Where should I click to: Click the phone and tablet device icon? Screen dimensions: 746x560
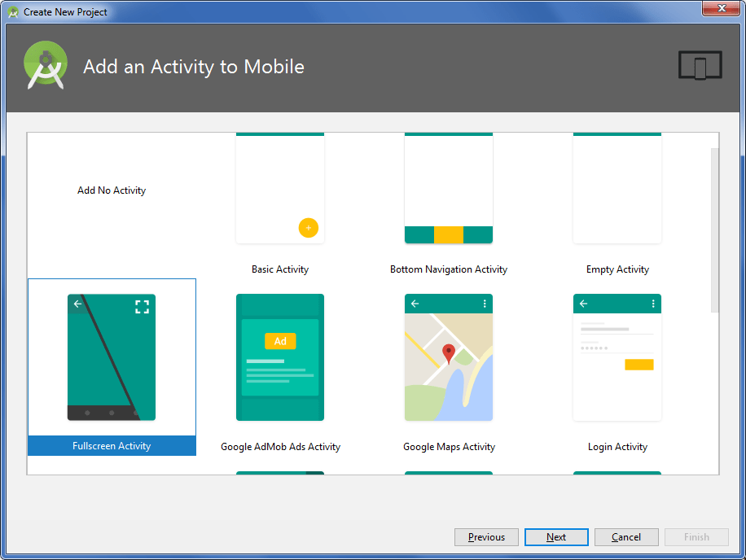(x=700, y=65)
